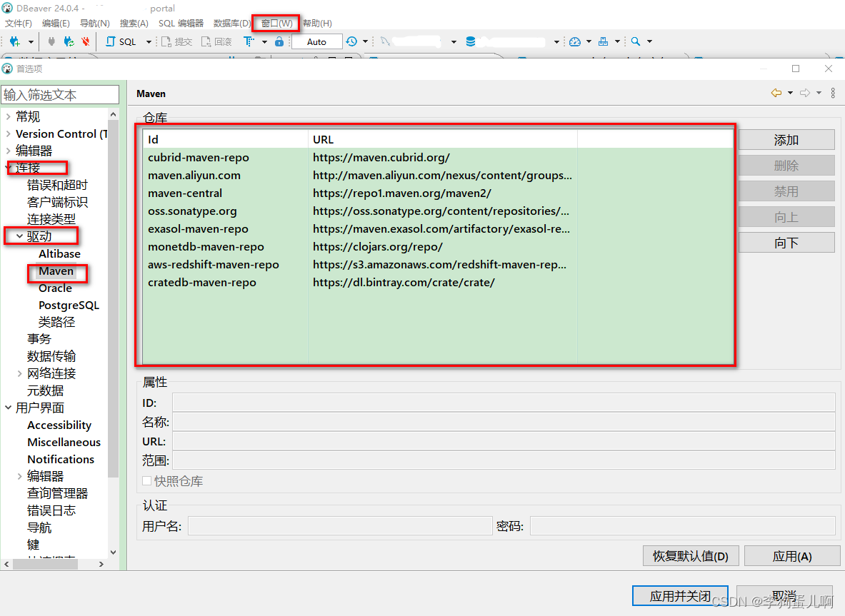
Task: Open the transaction log dropdown arrow
Action: (366, 41)
